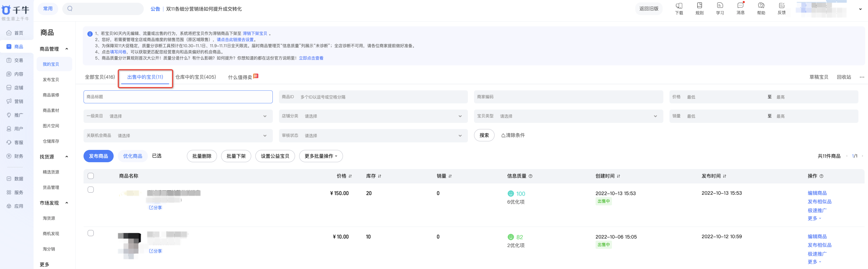
Task: Sort by 创建时间 column arrows
Action: click(x=618, y=176)
